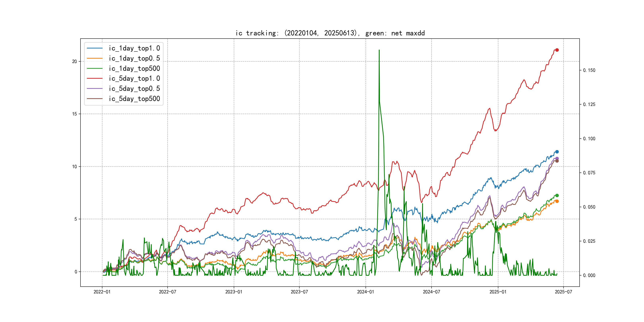This screenshot has width=644, height=322.
Task: Click the 2022-07 x-axis label
Action: click(168, 292)
